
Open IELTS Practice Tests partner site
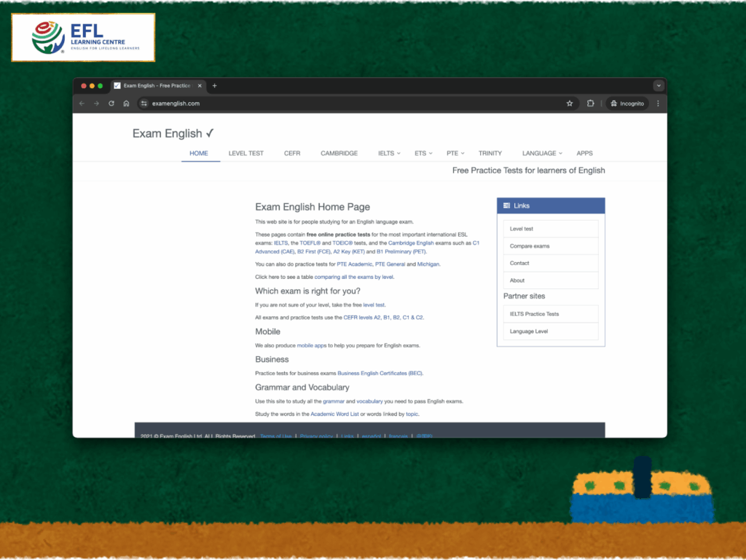coord(551,314)
